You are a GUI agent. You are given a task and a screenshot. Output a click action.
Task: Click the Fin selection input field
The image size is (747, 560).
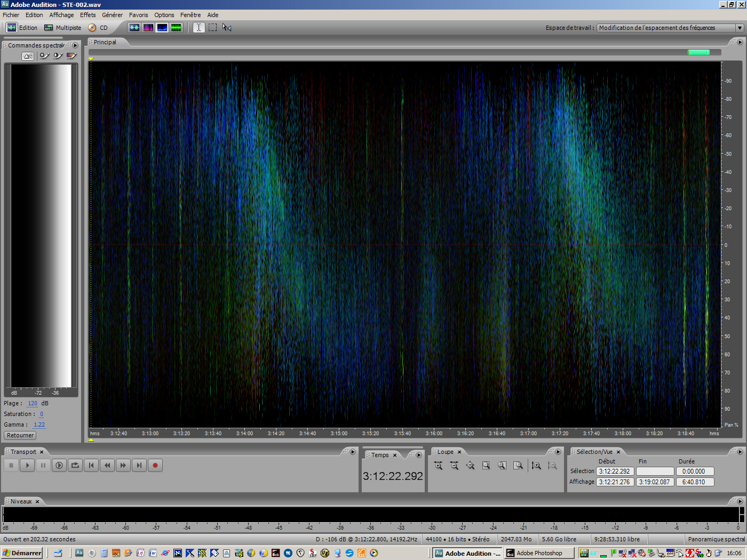tap(655, 471)
